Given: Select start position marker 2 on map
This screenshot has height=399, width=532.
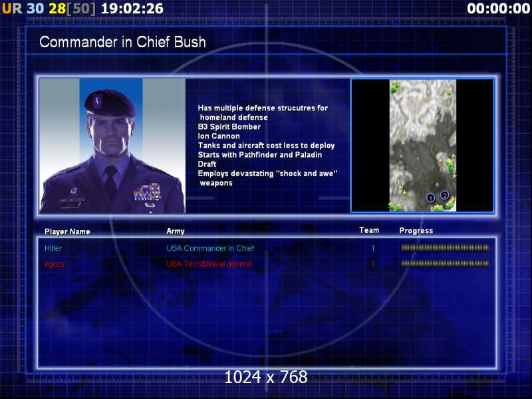Looking at the screenshot, I should tap(444, 195).
